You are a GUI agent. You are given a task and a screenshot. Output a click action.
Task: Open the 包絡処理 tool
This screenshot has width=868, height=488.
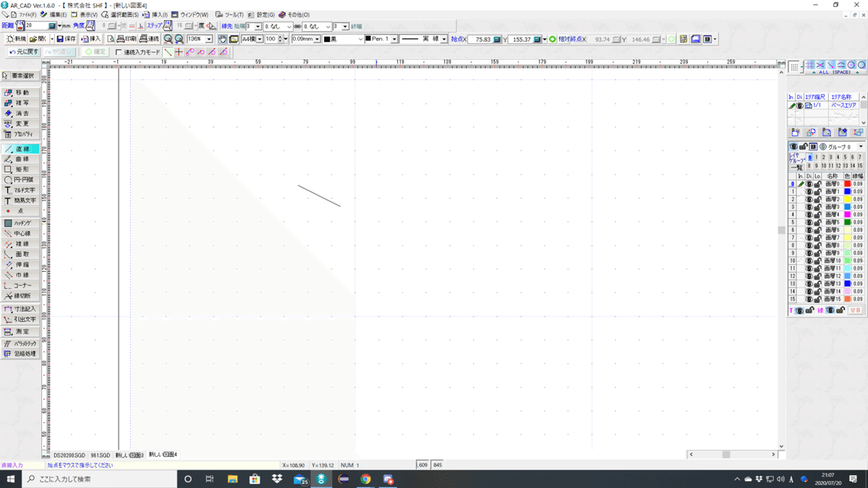20,354
